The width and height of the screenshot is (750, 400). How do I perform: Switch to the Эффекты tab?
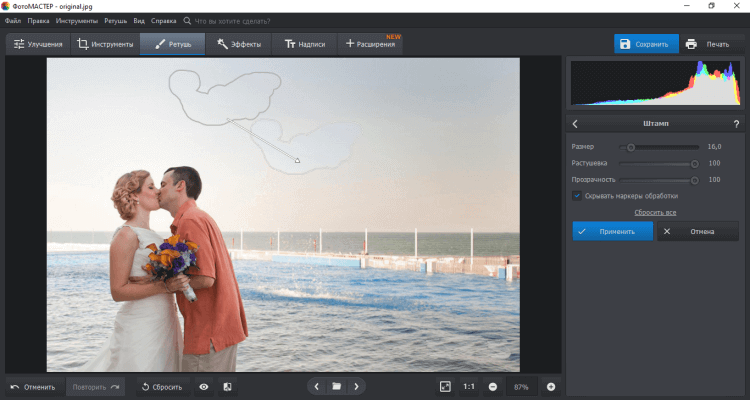click(238, 44)
